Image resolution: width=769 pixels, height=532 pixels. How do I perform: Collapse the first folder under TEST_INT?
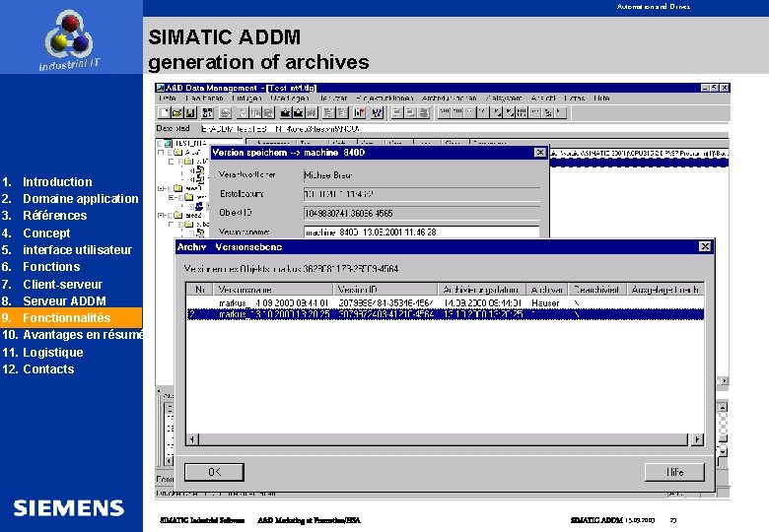click(161, 153)
